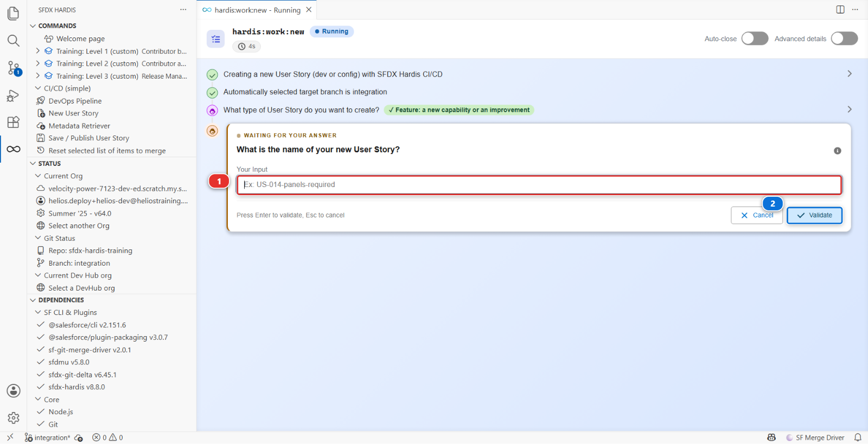Image resolution: width=868 pixels, height=444 pixels.
Task: Click the Copilot icon in status bar
Action: pyautogui.click(x=771, y=437)
